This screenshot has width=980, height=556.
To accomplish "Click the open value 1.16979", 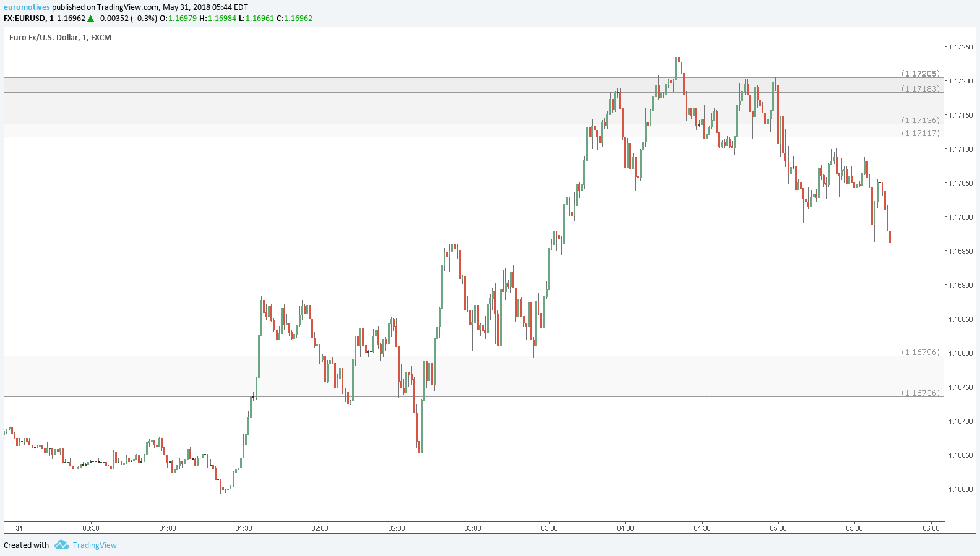I will (x=183, y=19).
